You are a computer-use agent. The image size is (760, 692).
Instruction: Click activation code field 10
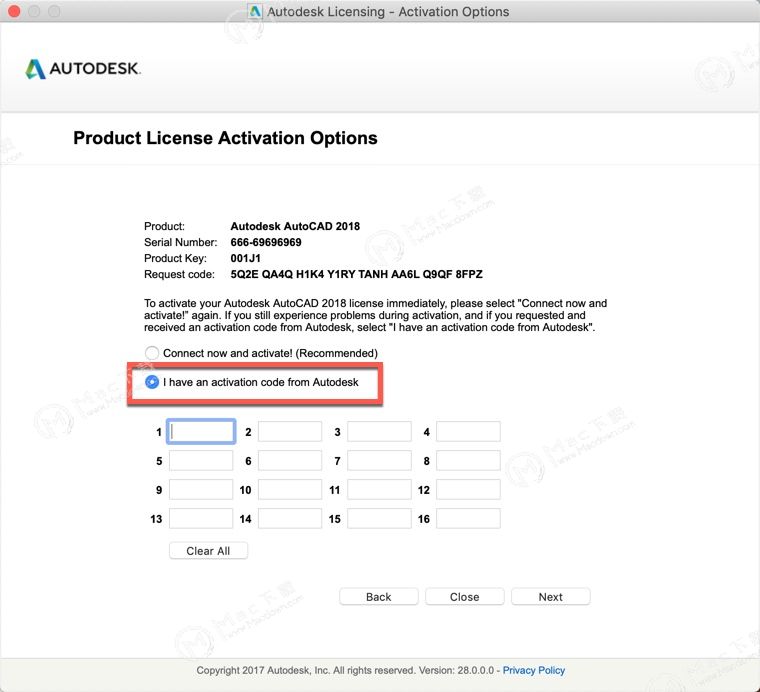(x=290, y=490)
